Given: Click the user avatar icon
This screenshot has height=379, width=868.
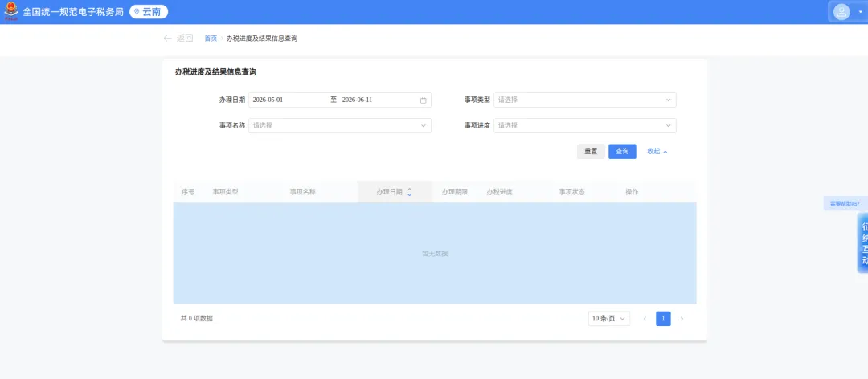Looking at the screenshot, I should pyautogui.click(x=841, y=11).
